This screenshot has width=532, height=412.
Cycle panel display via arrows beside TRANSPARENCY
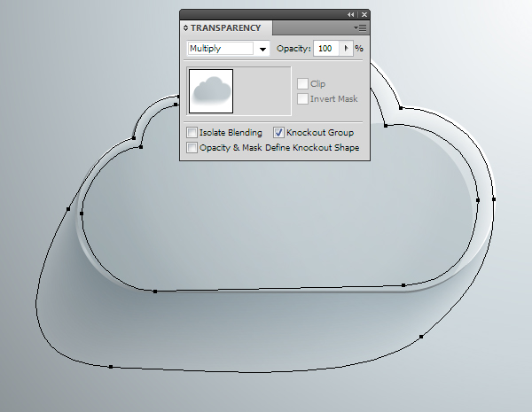tap(185, 27)
